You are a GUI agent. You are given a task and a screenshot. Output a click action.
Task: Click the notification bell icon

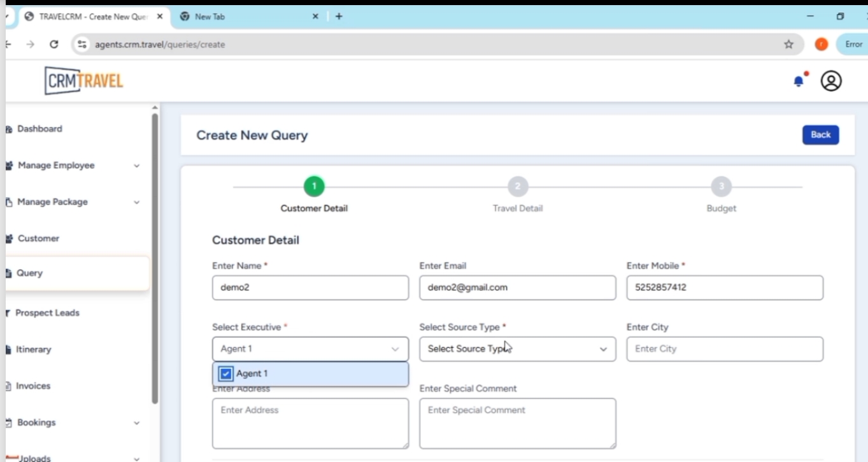[x=798, y=81]
